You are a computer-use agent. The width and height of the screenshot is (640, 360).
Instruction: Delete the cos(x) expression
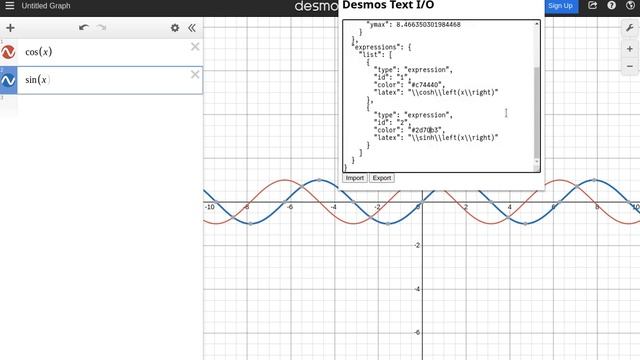(195, 47)
